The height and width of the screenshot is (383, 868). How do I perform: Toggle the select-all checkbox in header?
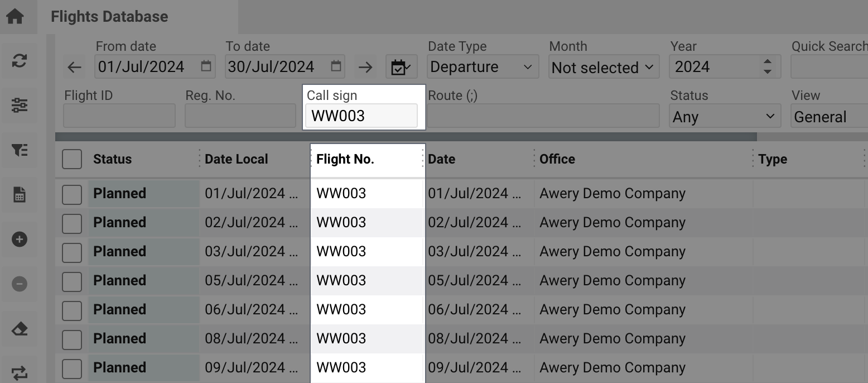point(72,159)
